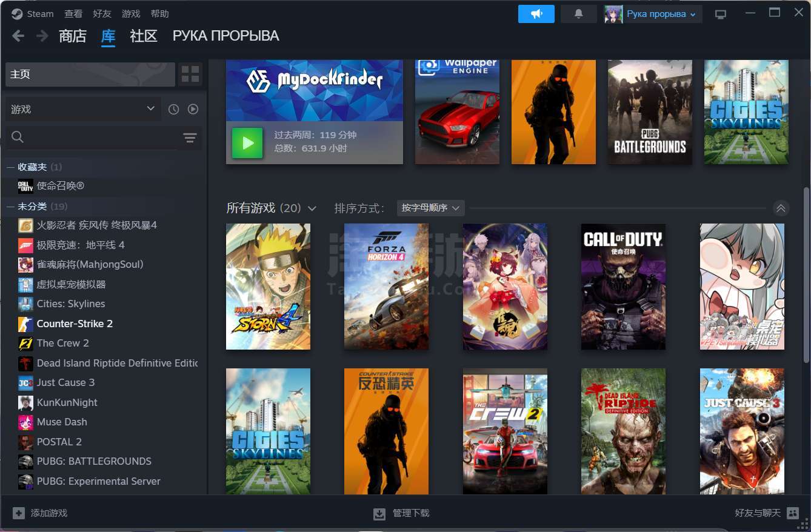This screenshot has height=532, width=811.
Task: Open the announcements megaphone button
Action: pos(536,14)
